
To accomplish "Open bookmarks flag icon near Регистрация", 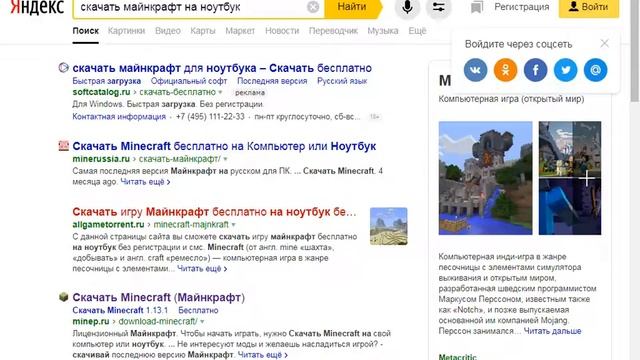I will (x=477, y=7).
